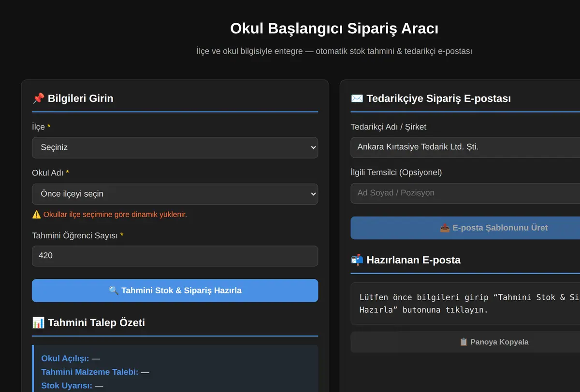Click the Okul Açılışı label

[x=65, y=359]
